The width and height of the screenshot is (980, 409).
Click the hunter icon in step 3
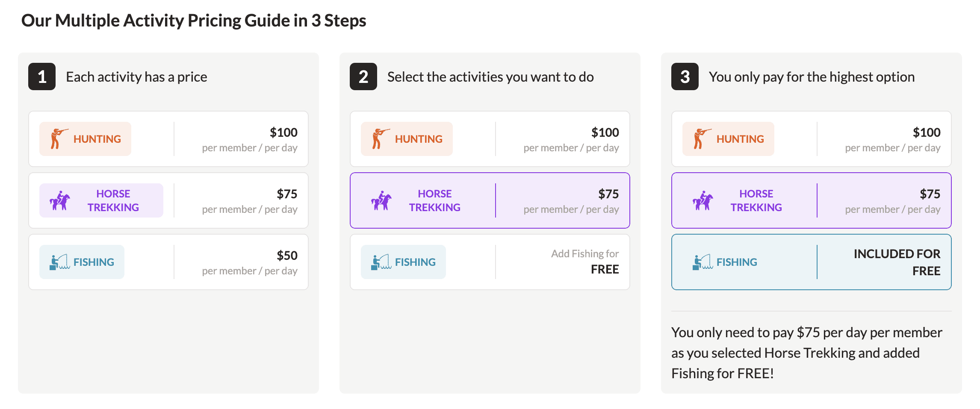pos(702,138)
